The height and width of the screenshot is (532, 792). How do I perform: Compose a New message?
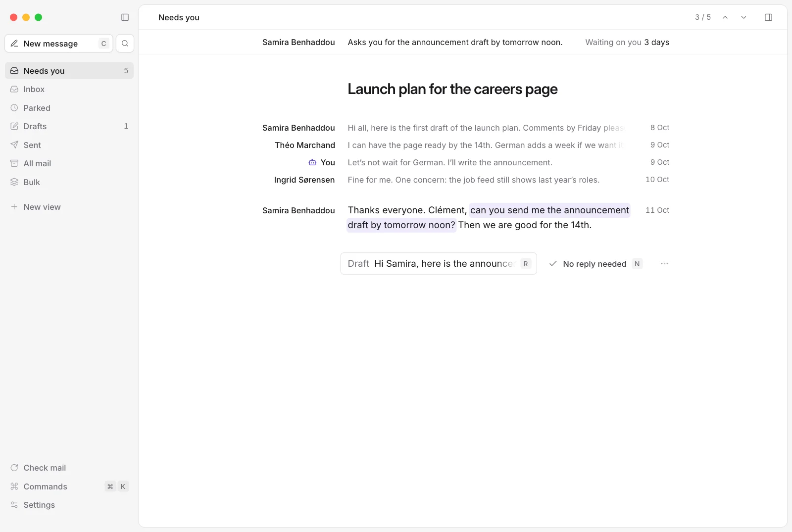click(x=59, y=44)
